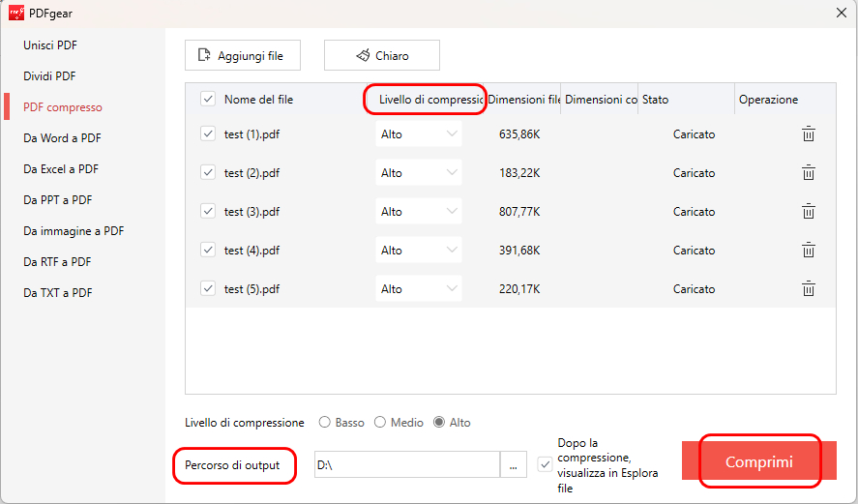Click the PDFgear logo icon
The height and width of the screenshot is (504, 858).
[16, 13]
